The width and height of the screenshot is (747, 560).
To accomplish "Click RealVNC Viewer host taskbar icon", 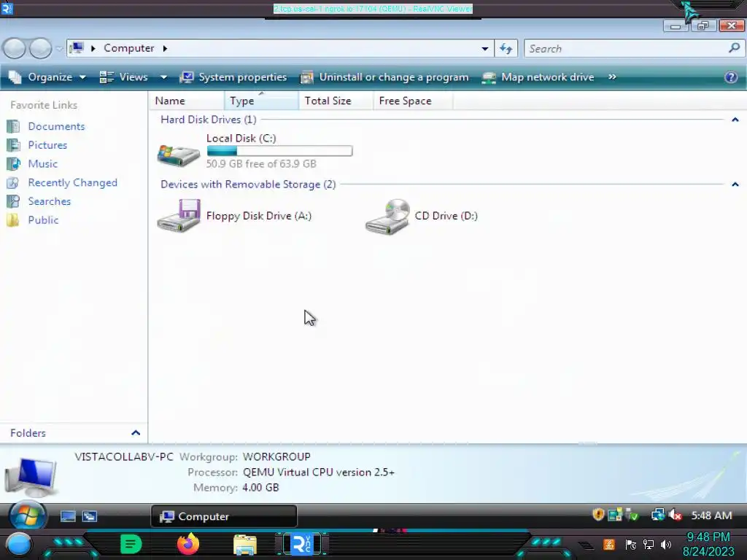I will [302, 544].
